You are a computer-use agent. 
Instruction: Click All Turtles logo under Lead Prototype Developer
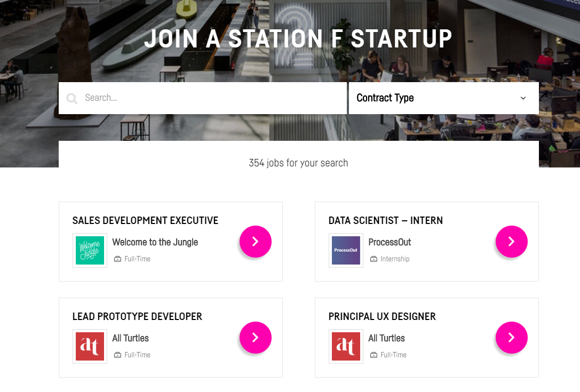(90, 346)
